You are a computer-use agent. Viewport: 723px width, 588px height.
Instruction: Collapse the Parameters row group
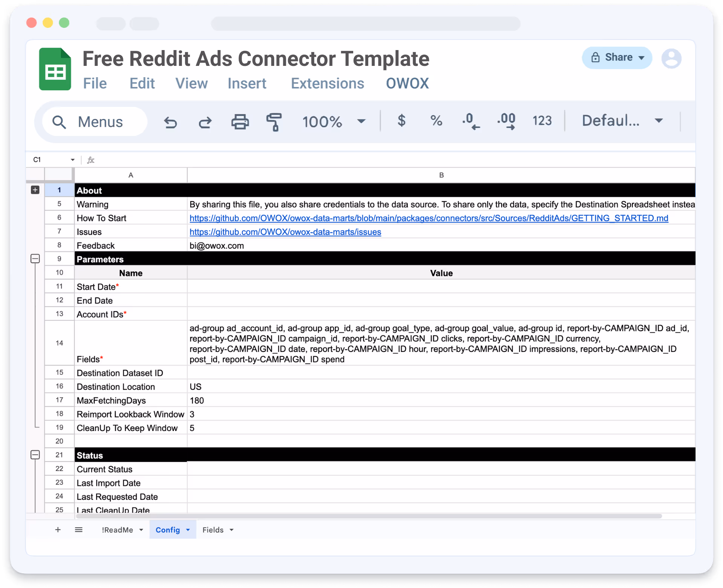pos(35,259)
